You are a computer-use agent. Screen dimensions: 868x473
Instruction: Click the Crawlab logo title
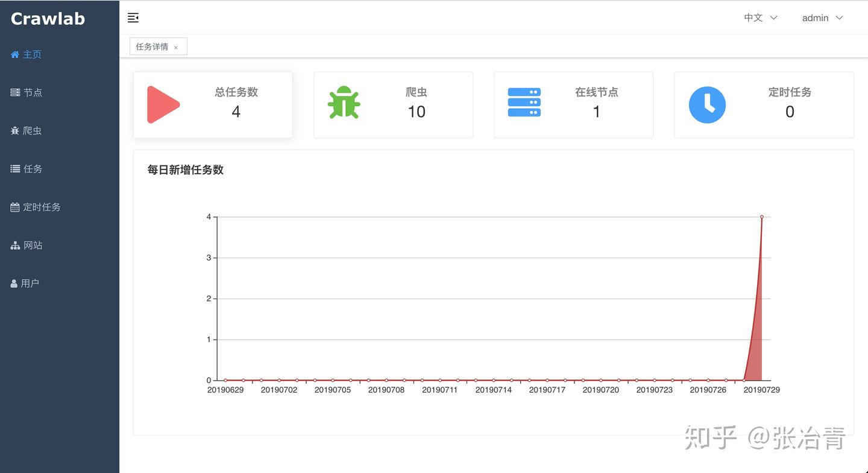tap(48, 19)
